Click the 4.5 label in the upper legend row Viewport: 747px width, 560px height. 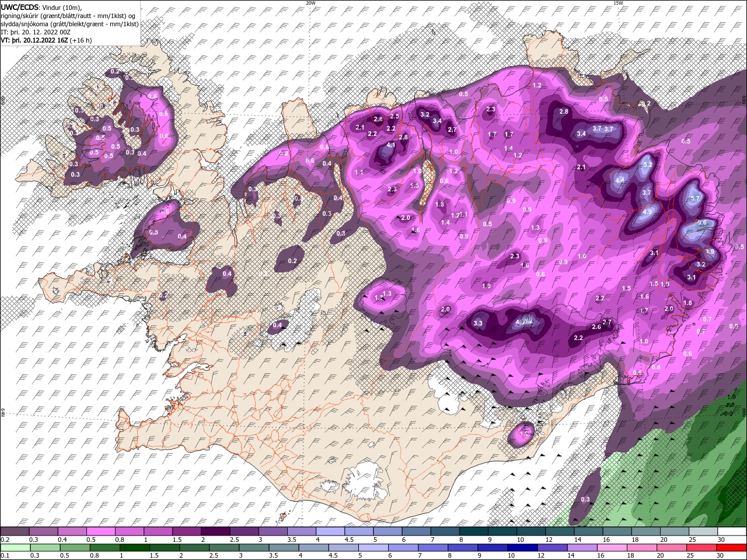348,540
